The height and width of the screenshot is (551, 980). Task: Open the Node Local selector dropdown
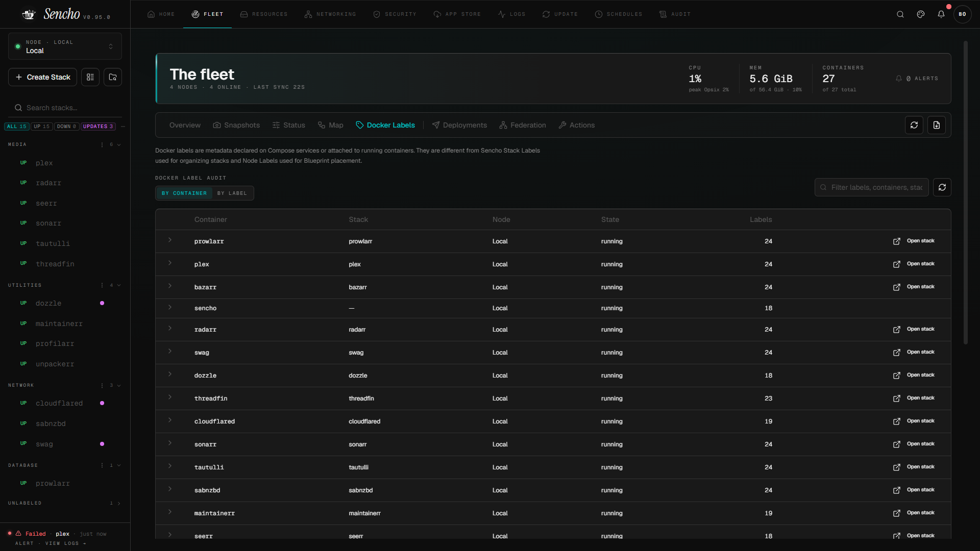tap(65, 46)
